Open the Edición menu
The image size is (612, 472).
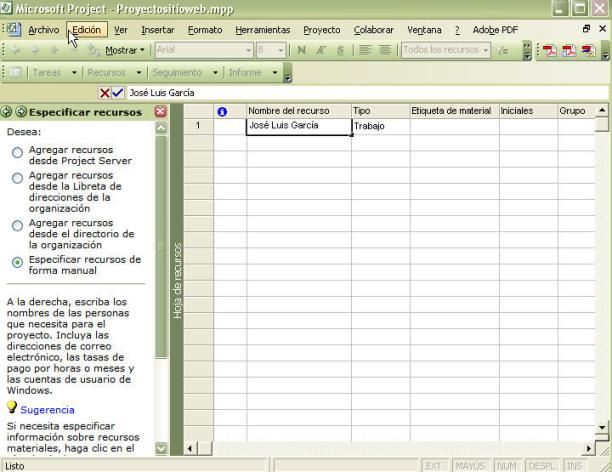coord(87,30)
